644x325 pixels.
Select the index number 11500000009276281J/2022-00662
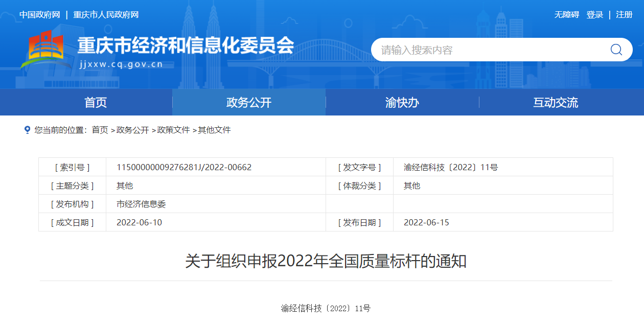pos(184,167)
